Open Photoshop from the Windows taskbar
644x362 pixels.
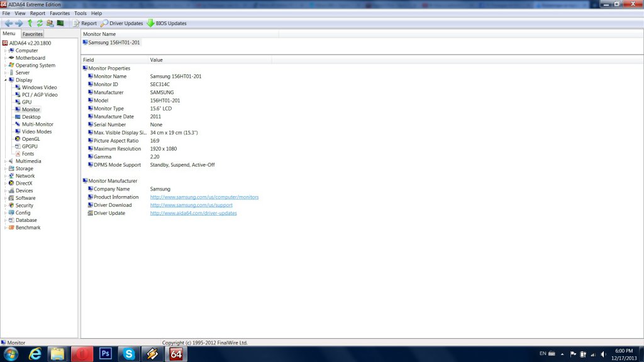tap(105, 354)
